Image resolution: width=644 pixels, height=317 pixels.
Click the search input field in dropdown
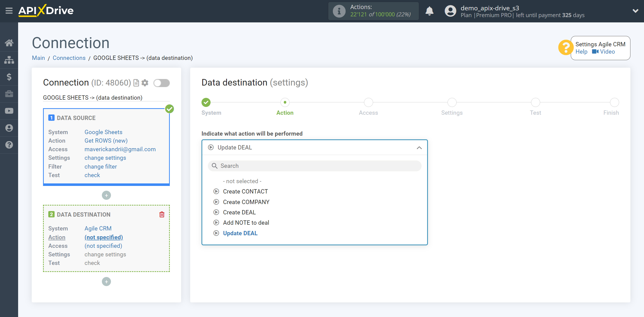click(314, 166)
